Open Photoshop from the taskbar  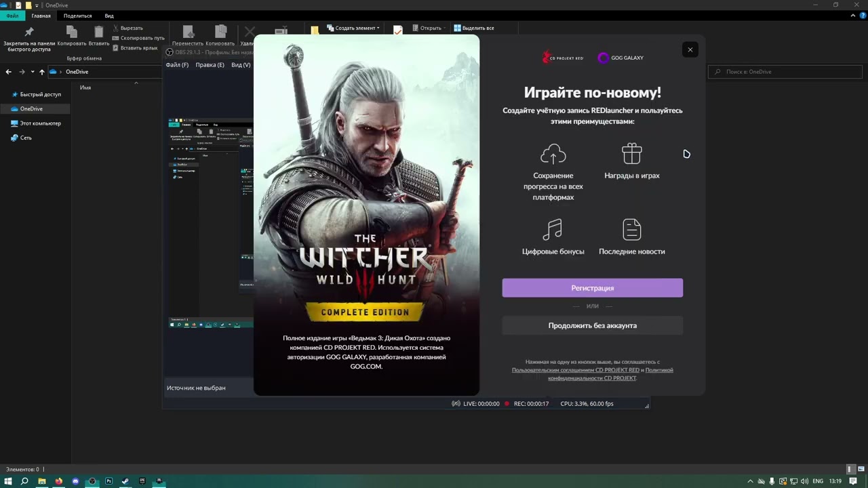coord(108,481)
